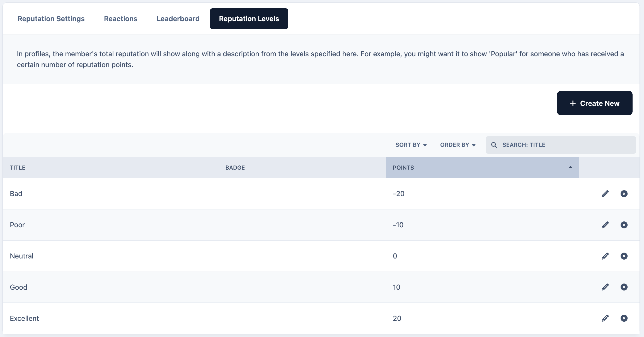Switch to Reputation Settings tab
644x337 pixels.
pos(51,19)
